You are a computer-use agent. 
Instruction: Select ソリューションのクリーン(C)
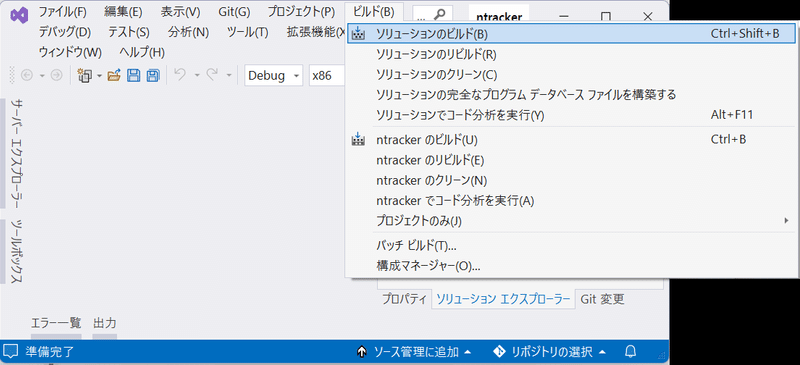571,75
